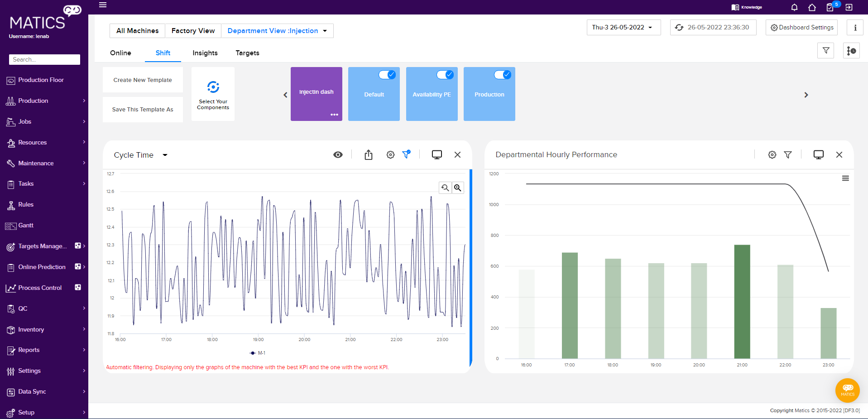Open the dashboard filter funnel icon
Viewport: 868px width, 419px height.
826,51
